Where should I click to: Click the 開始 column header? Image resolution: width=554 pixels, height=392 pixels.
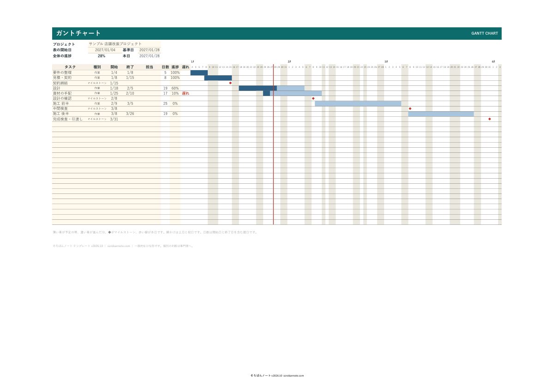[x=114, y=67]
